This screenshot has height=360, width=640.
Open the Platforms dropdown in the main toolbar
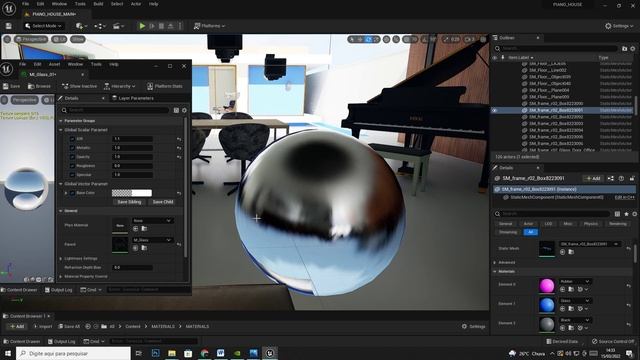209,26
